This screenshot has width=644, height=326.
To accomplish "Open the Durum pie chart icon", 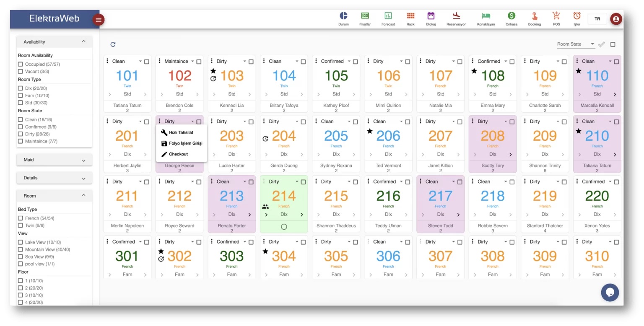I will [343, 16].
